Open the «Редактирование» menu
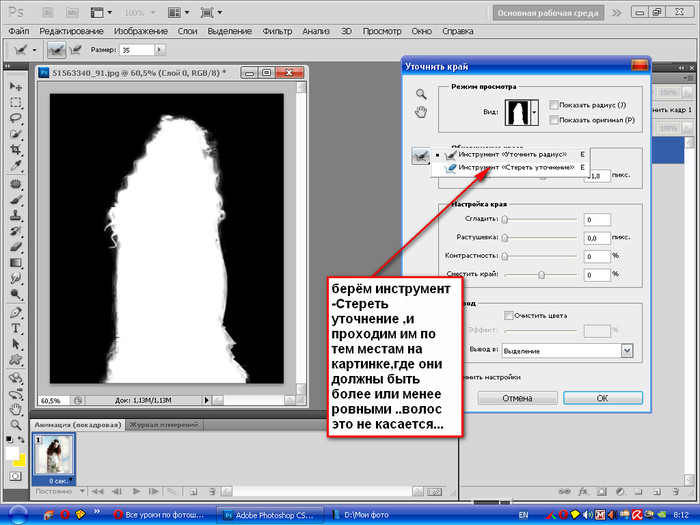 click(71, 31)
